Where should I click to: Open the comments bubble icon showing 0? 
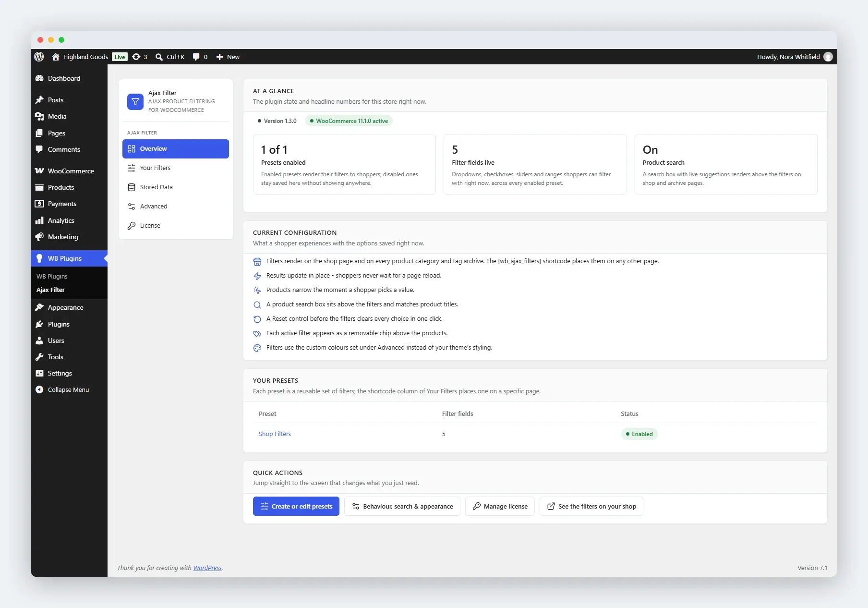(196, 57)
